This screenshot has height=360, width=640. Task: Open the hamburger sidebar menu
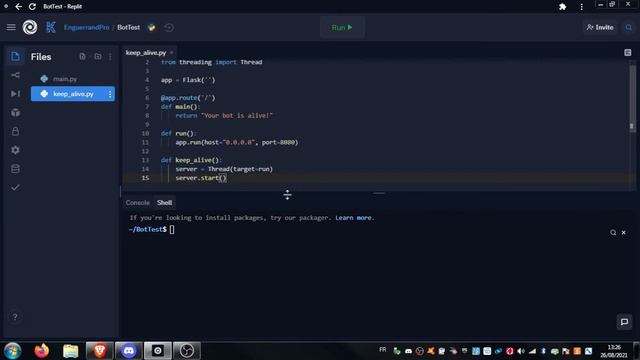tap(11, 27)
